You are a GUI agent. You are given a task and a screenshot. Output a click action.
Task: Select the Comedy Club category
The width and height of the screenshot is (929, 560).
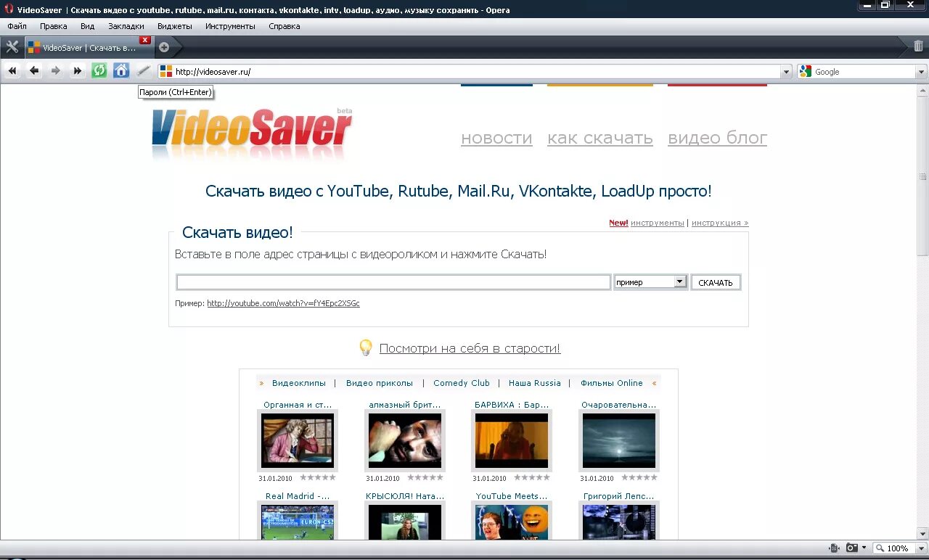pyautogui.click(x=462, y=383)
